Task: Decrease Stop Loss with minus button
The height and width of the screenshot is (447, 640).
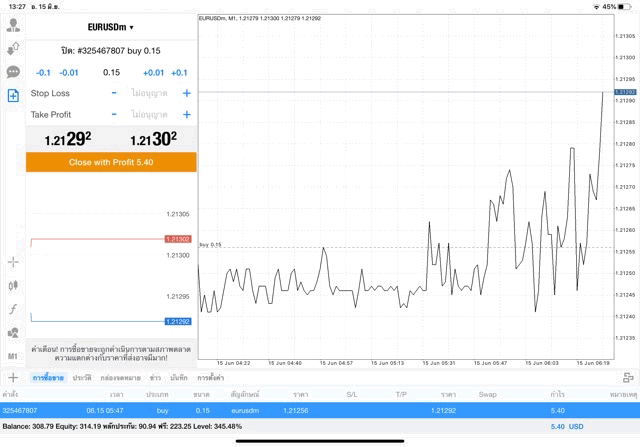Action: click(x=114, y=93)
